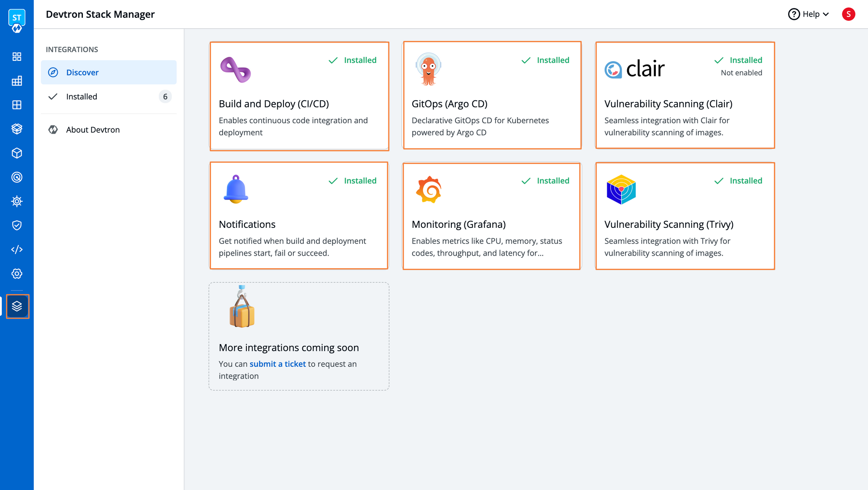The height and width of the screenshot is (490, 868).
Task: Open Vulnerability Scanning (Trivy) card title
Action: click(669, 224)
